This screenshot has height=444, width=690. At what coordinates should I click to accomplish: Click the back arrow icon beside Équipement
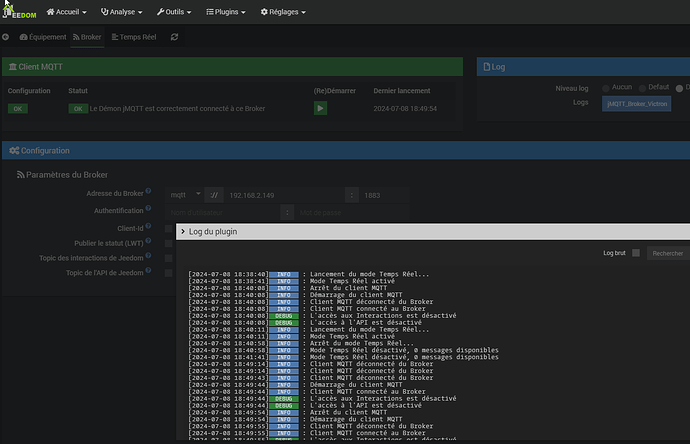click(6, 37)
